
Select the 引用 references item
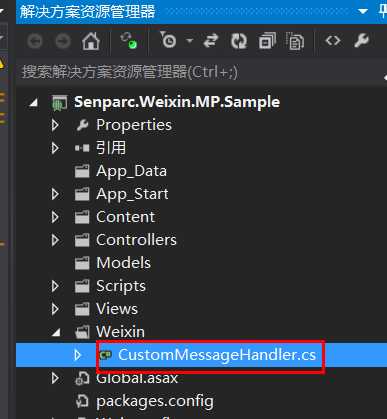(x=111, y=148)
